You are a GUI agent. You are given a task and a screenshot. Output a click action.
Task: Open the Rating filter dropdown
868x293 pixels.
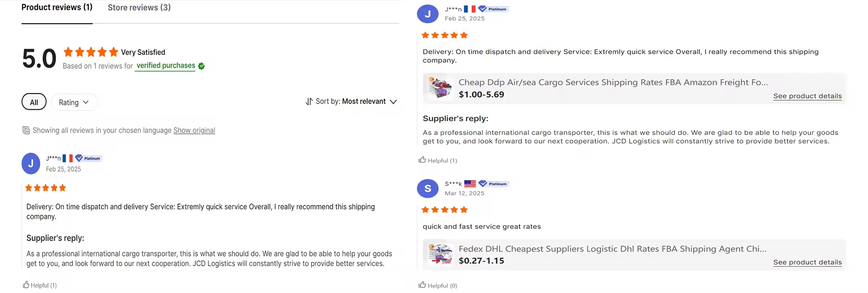[x=74, y=102]
